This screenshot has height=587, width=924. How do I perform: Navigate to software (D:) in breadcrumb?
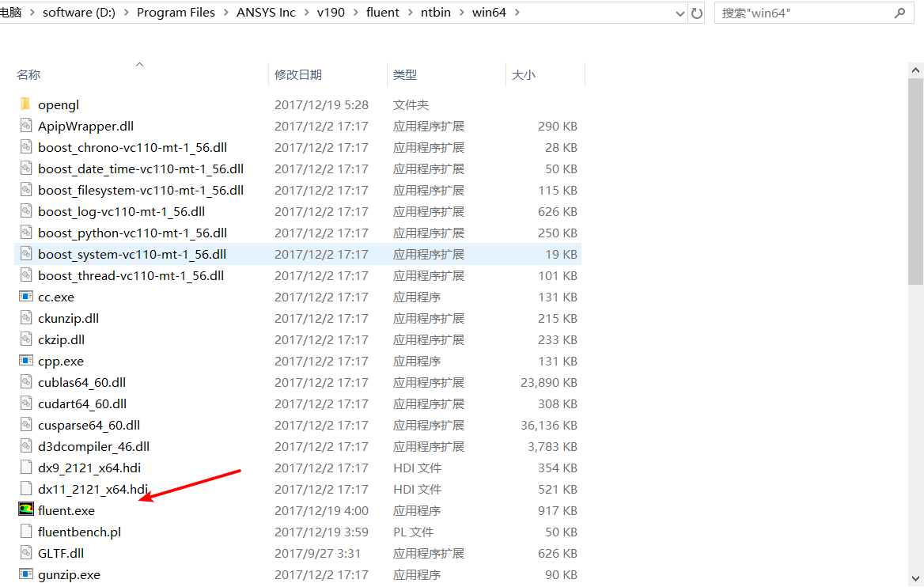(x=78, y=12)
